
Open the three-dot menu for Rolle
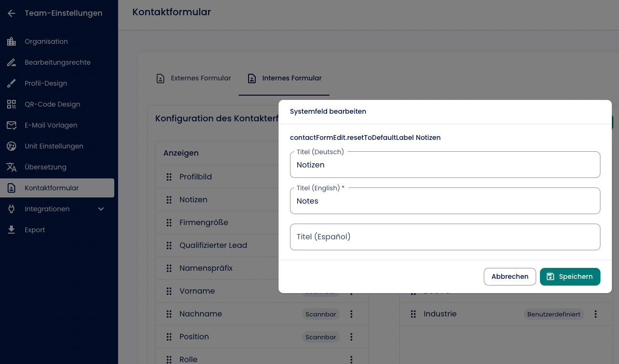pos(351,360)
